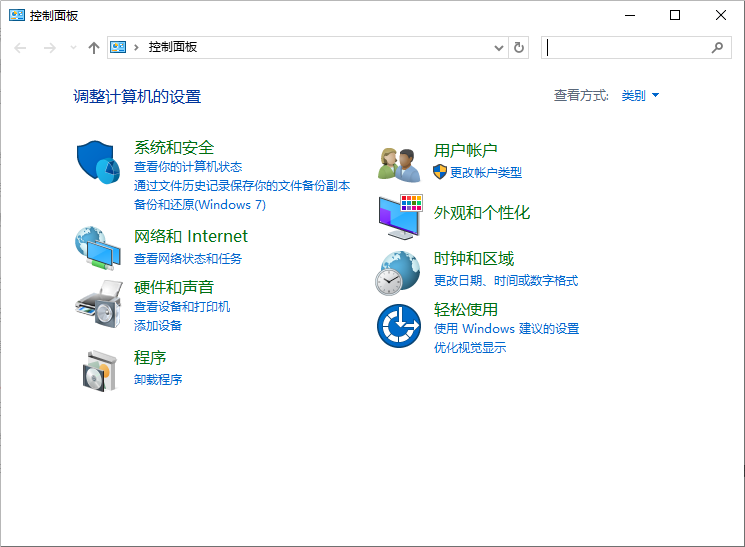
Task: Refresh the address bar location
Action: (x=519, y=47)
